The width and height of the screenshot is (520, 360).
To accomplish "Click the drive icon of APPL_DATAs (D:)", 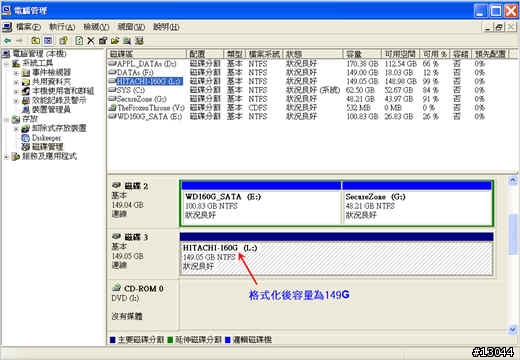I will pos(112,63).
